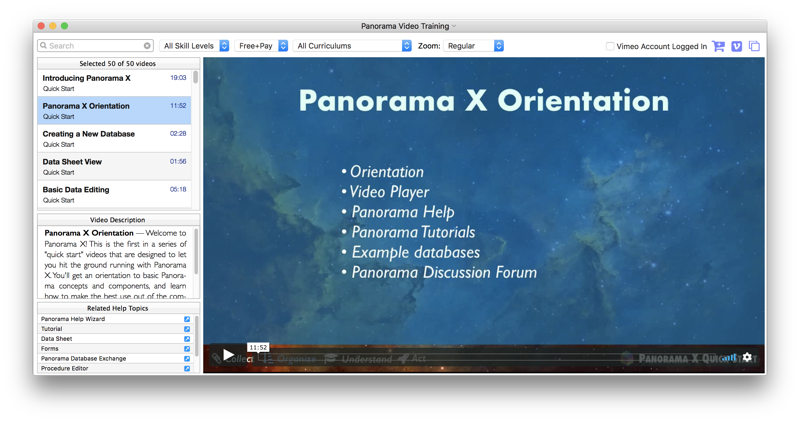Adjust the video player volume bars
The image size is (800, 423).
[x=730, y=358]
